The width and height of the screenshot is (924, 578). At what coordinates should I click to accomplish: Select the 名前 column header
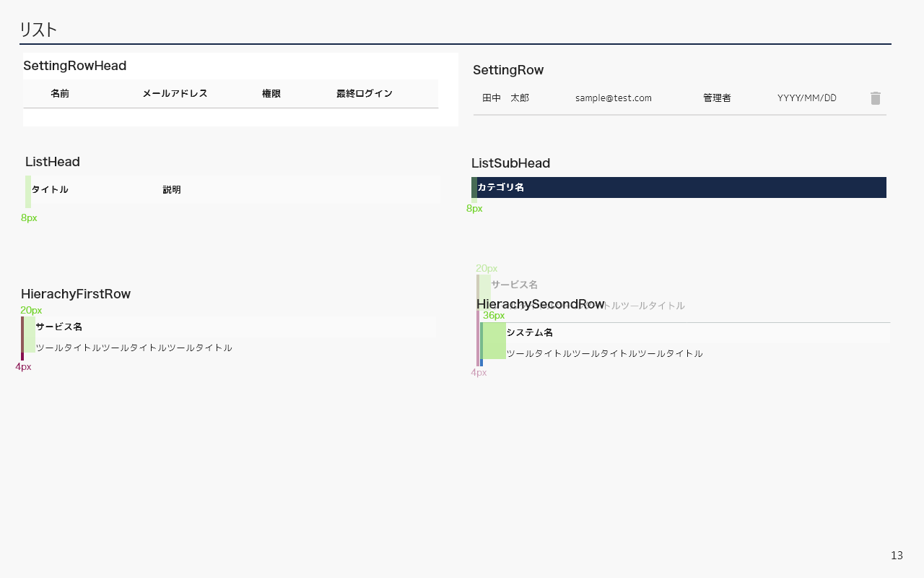(60, 94)
